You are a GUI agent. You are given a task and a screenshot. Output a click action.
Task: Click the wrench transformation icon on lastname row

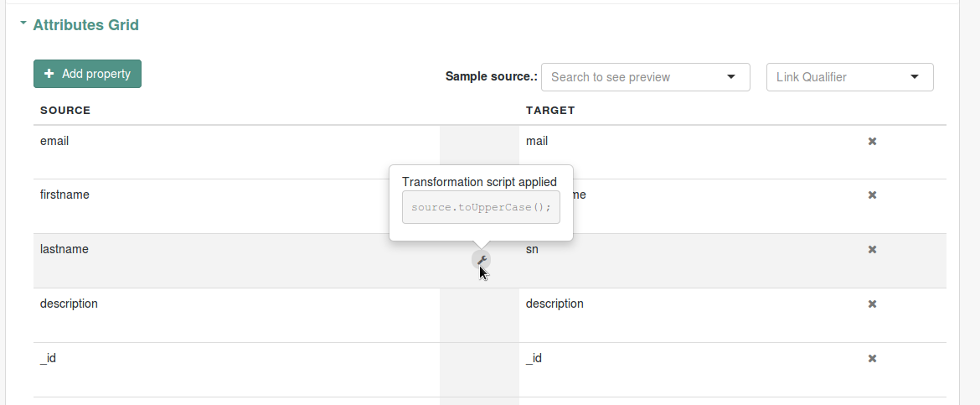[x=482, y=259]
